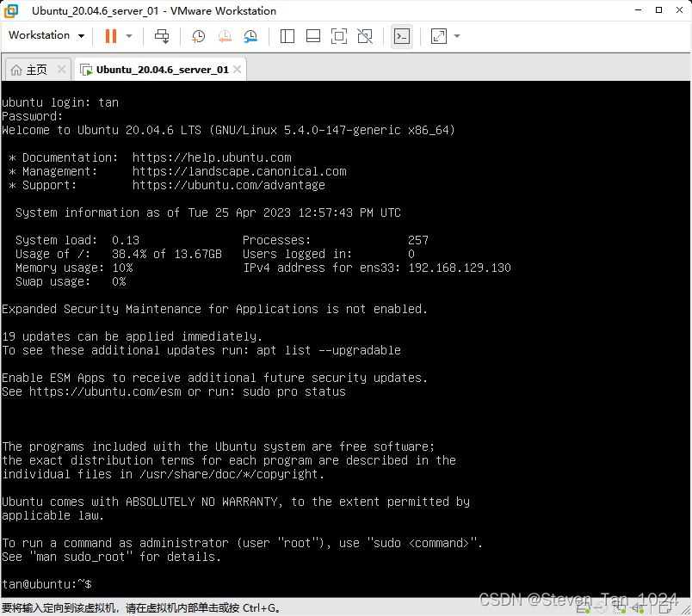The width and height of the screenshot is (692, 616).
Task: Click the 'Usage of /: 38.4%' entry
Action: 118,254
